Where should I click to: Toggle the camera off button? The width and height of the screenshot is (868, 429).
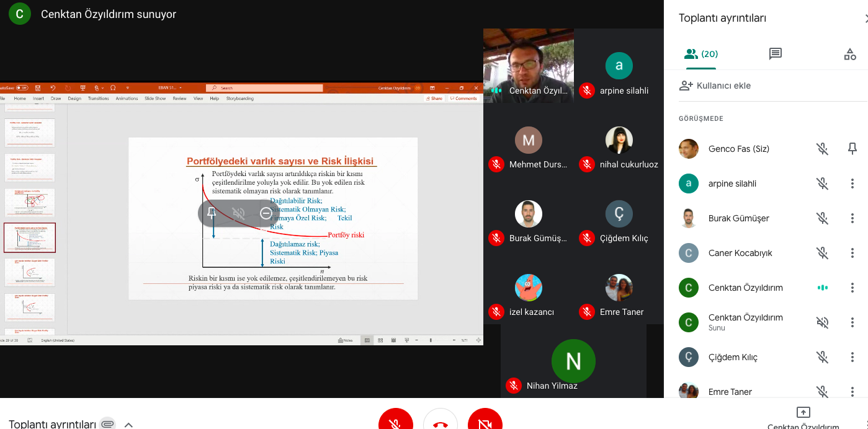(x=485, y=422)
